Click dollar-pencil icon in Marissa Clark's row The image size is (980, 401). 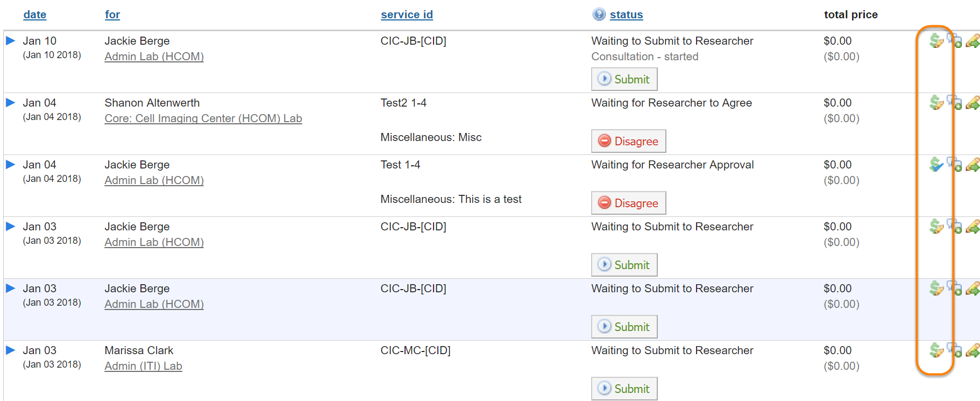(x=936, y=350)
